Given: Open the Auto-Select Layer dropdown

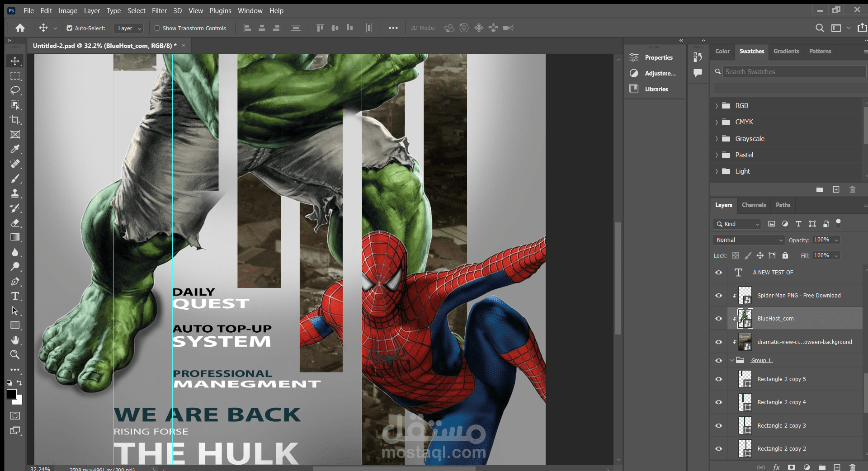Looking at the screenshot, I should 128,28.
